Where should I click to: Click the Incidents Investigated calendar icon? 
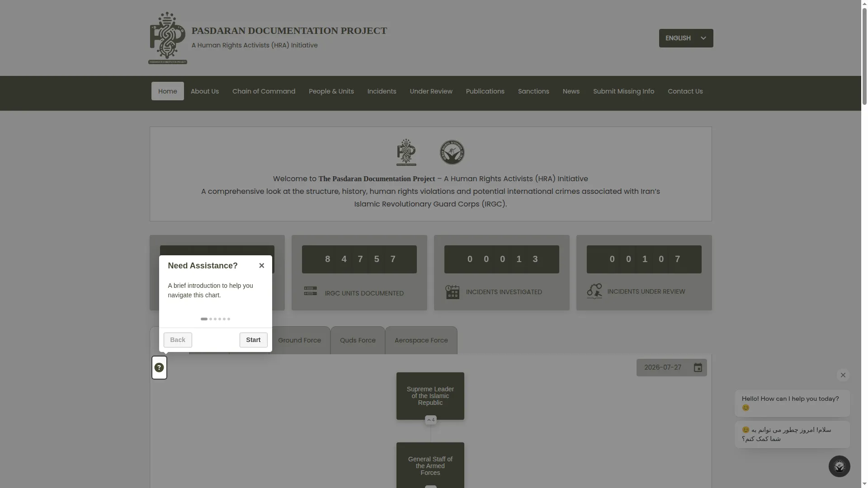click(452, 292)
